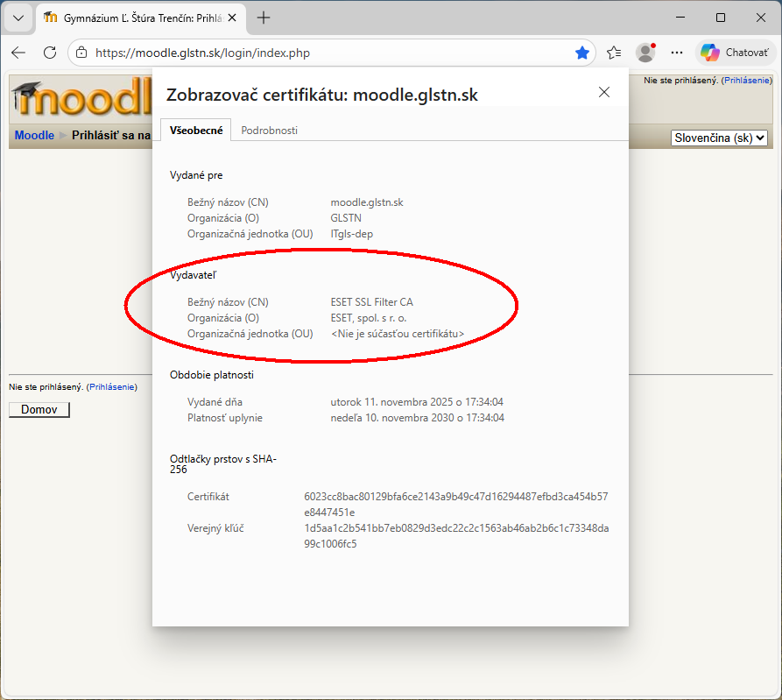Switch to the Podrobnosti tab

click(x=270, y=131)
